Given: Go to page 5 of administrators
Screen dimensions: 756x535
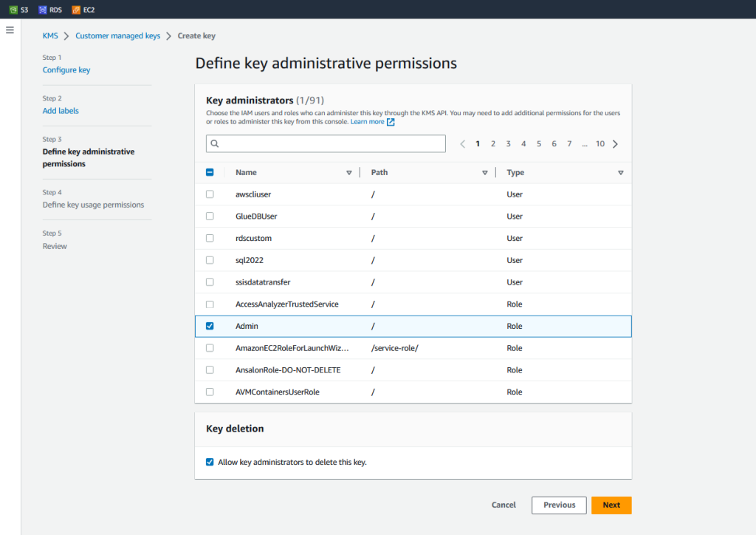Looking at the screenshot, I should pos(539,144).
